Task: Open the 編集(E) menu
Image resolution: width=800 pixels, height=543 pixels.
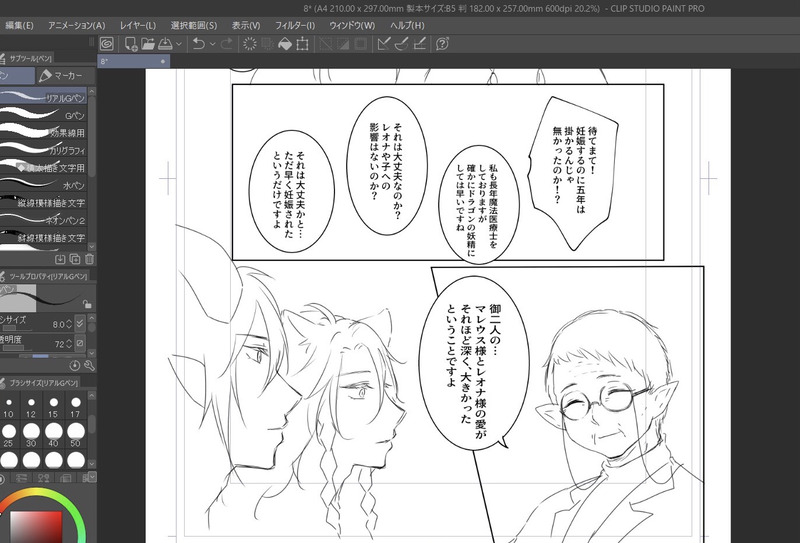Action: (19, 25)
